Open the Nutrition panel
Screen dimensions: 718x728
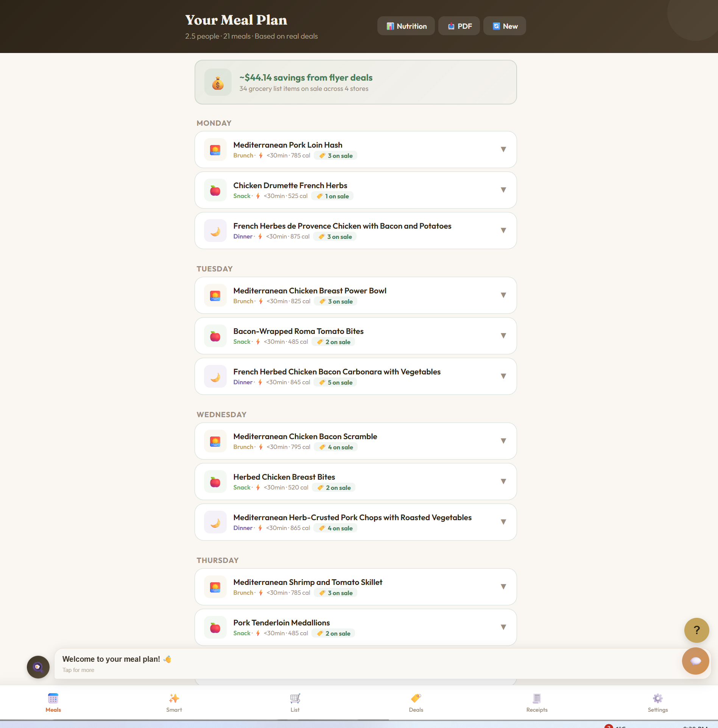406,26
